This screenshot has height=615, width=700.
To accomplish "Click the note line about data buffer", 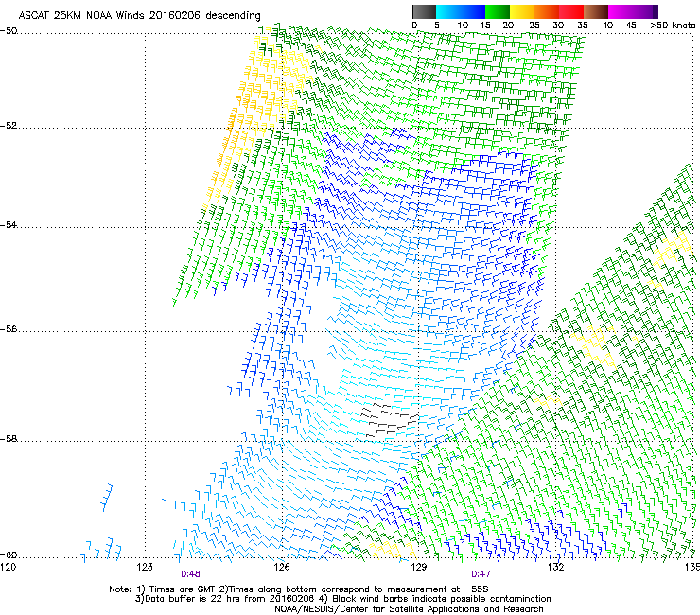I will [342, 599].
